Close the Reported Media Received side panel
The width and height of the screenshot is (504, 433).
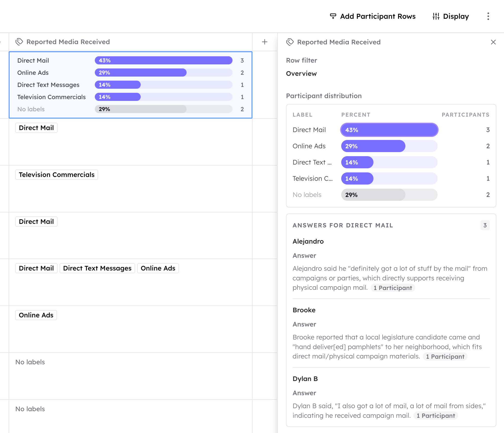click(x=493, y=42)
